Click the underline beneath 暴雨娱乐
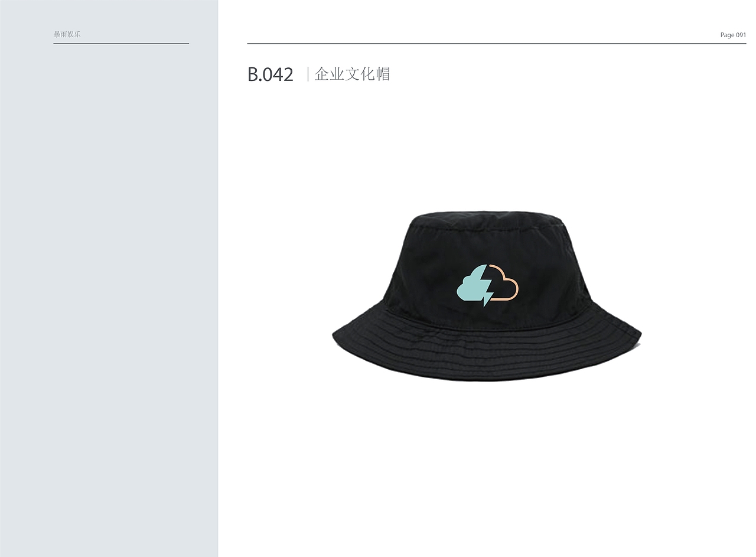The width and height of the screenshot is (756, 557). [121, 44]
